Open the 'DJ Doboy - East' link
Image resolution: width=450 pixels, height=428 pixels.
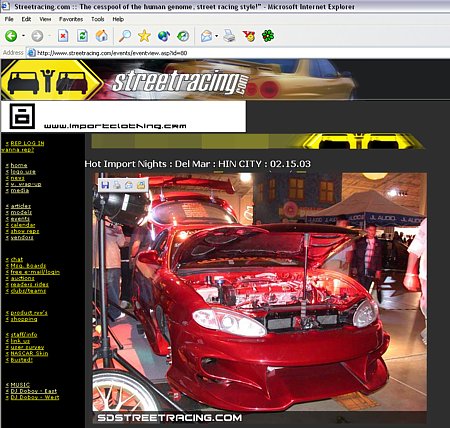tap(33, 391)
